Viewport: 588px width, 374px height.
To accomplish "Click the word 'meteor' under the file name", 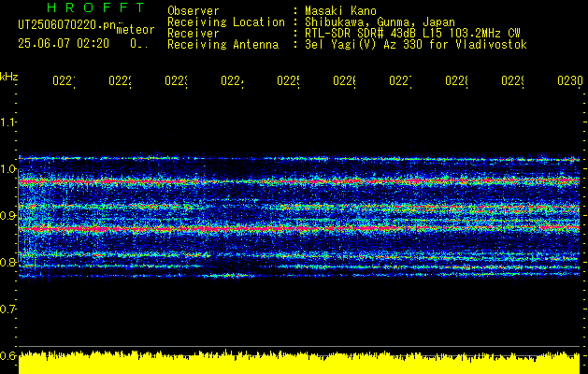I will tap(136, 30).
